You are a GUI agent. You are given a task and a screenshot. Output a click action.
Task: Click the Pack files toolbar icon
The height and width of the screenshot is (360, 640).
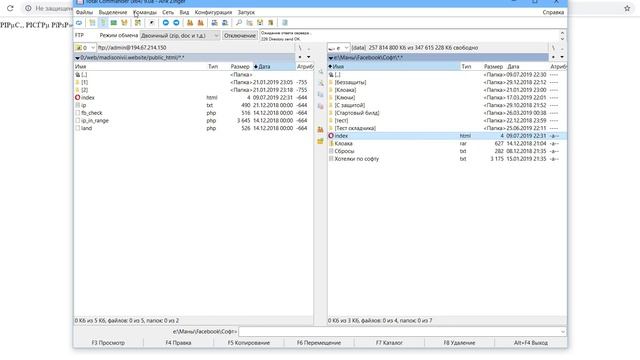190,23
